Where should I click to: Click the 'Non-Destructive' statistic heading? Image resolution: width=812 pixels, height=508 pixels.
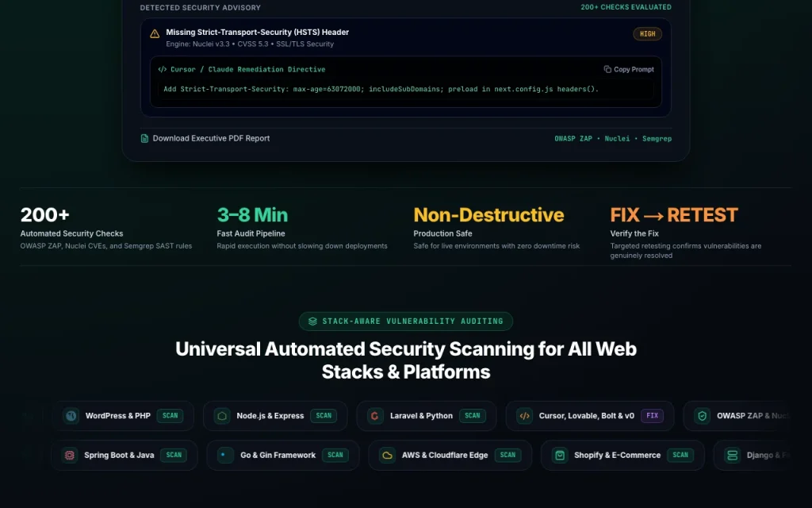click(x=488, y=215)
